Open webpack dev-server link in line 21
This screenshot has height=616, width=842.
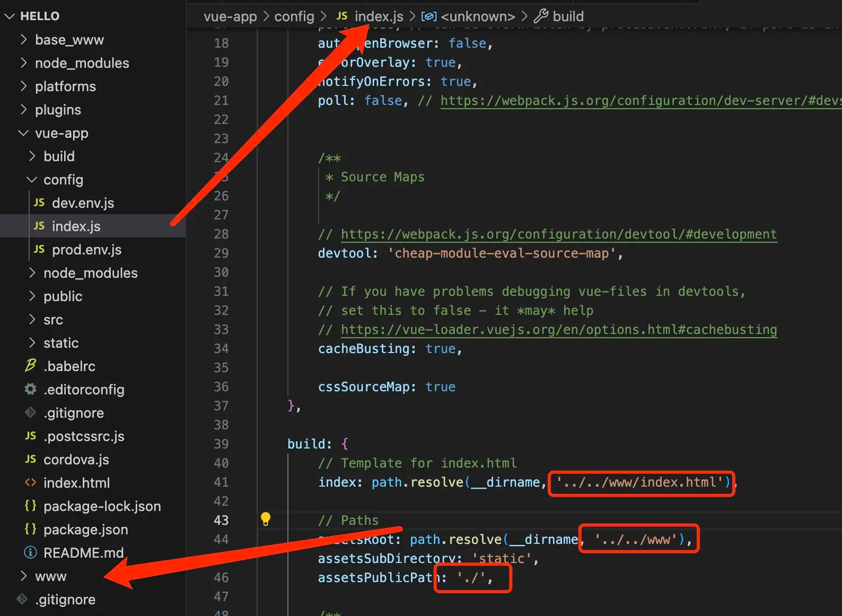point(641,100)
